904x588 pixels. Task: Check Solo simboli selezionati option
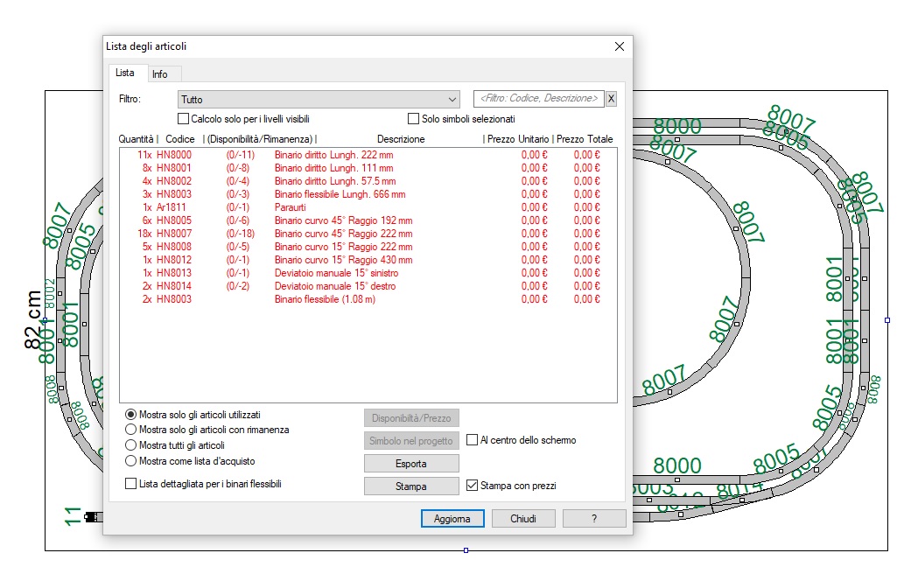point(414,119)
